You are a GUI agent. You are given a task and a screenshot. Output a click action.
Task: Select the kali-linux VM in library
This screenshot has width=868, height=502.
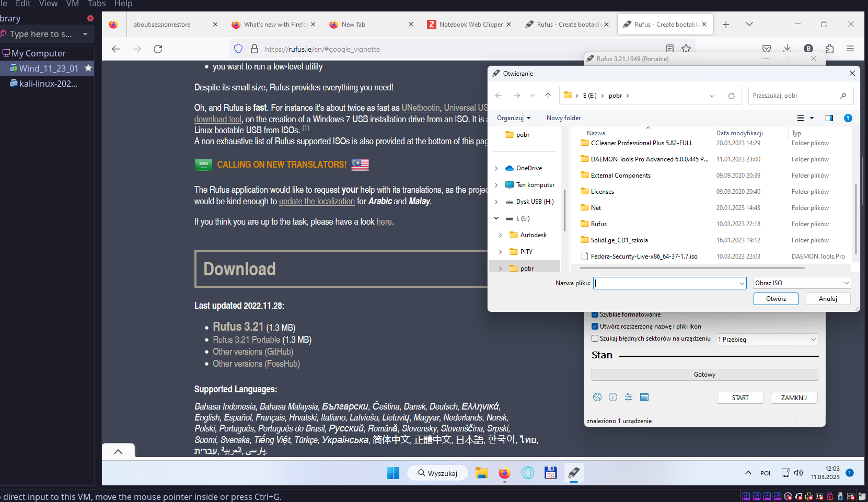[47, 84]
